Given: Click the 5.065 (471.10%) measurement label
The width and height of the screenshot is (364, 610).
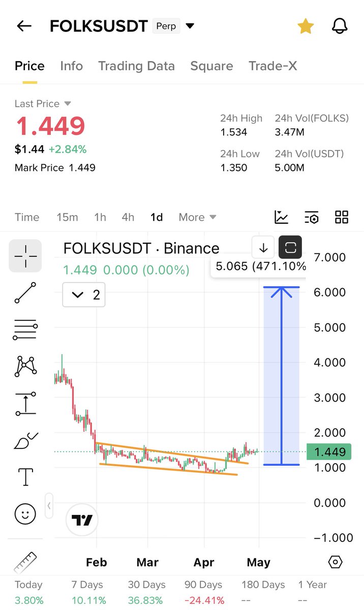Looking at the screenshot, I should pos(259,266).
